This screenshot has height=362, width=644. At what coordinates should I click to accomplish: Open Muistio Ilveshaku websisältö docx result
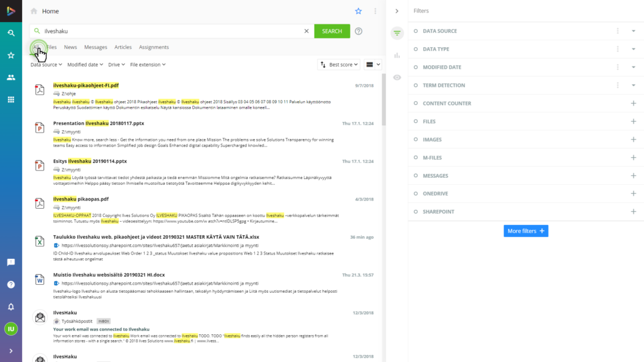pyautogui.click(x=109, y=275)
